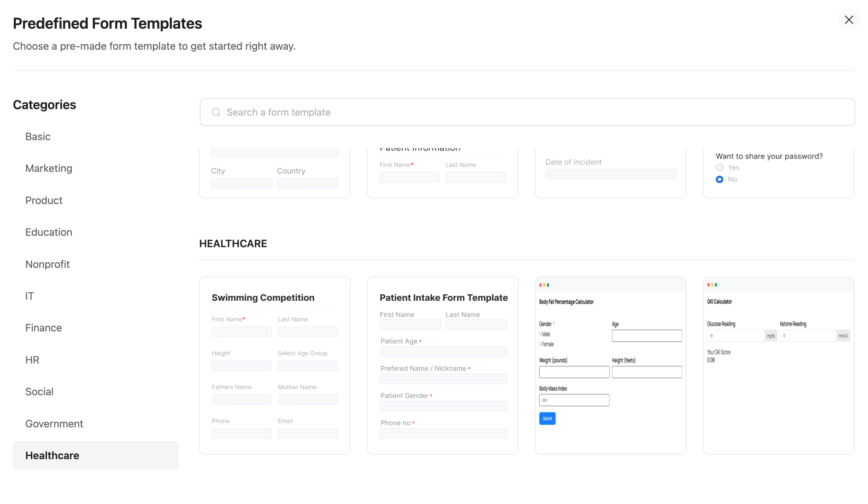The height and width of the screenshot is (504, 868).
Task: Click the Date of incident field
Action: click(x=610, y=174)
